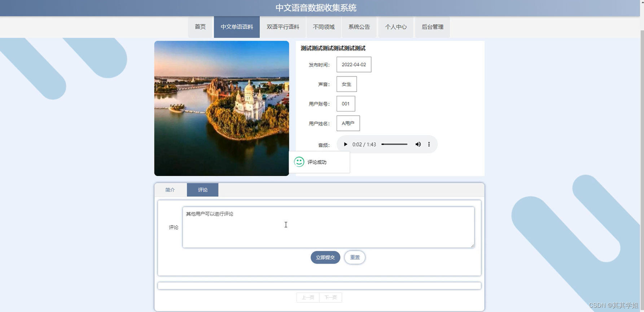Click the 评论成功 notification text
Screen dimensions: 644x312
pyautogui.click(x=317, y=162)
